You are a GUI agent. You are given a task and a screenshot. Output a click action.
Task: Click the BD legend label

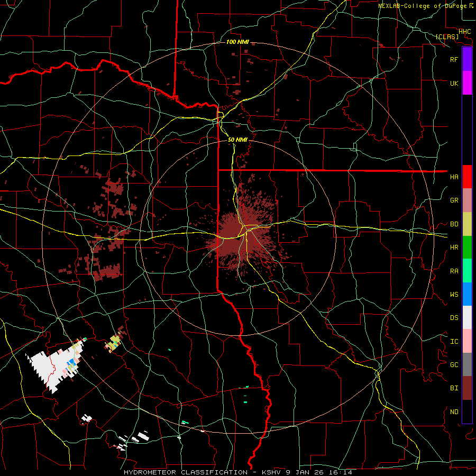[x=454, y=224]
